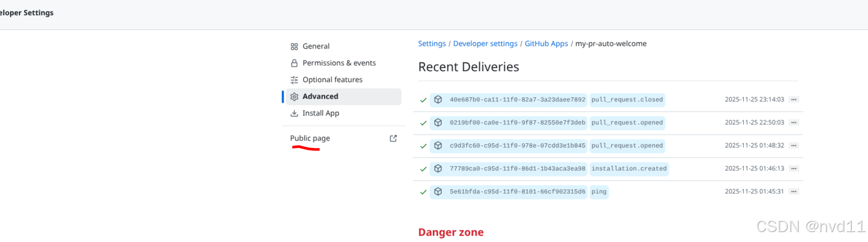Click the package icon of the ping delivery
The height and width of the screenshot is (242, 868).
tap(438, 192)
